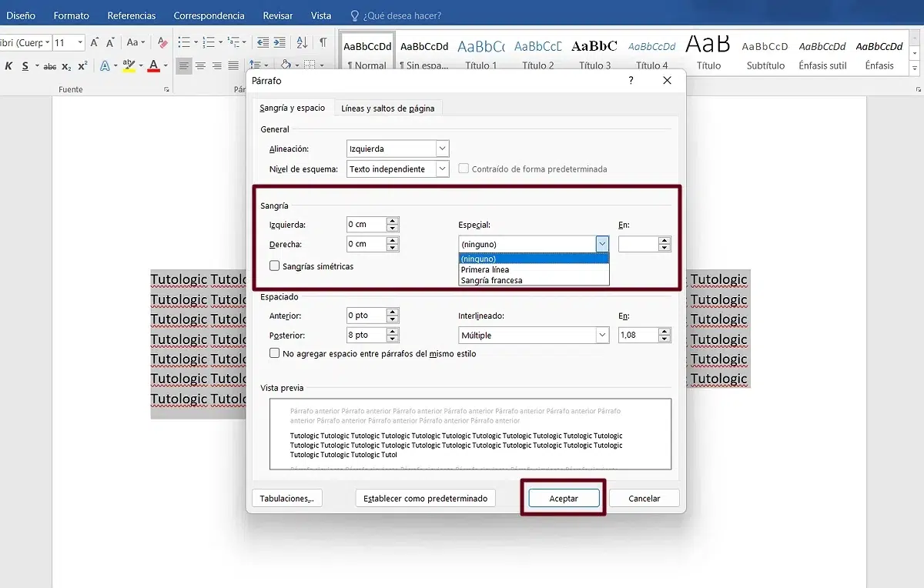Open the Formato ribbon tab
Image resolution: width=924 pixels, height=588 pixels.
[x=72, y=15]
